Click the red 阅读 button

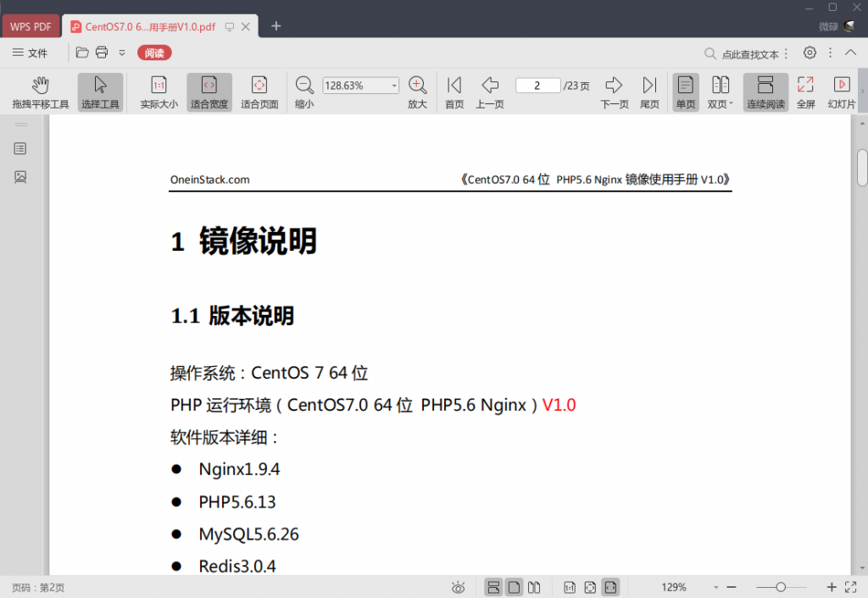click(154, 53)
